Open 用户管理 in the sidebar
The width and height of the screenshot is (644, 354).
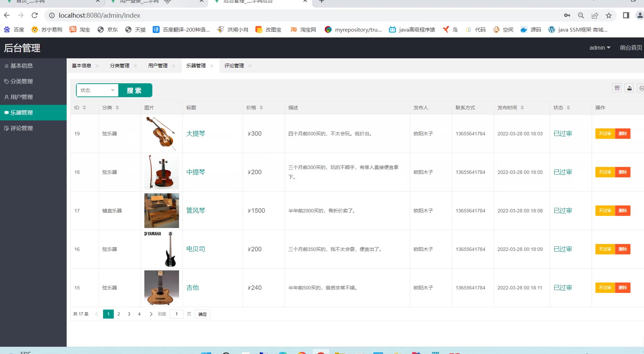[33, 97]
